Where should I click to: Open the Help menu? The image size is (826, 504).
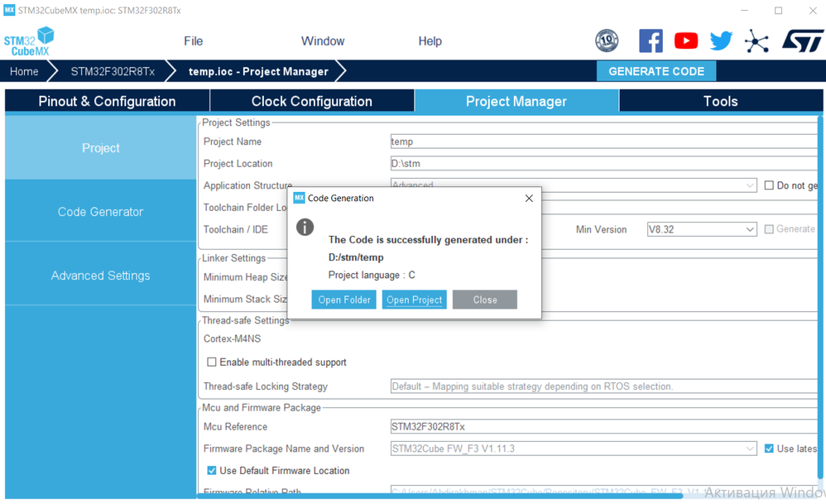click(x=430, y=41)
